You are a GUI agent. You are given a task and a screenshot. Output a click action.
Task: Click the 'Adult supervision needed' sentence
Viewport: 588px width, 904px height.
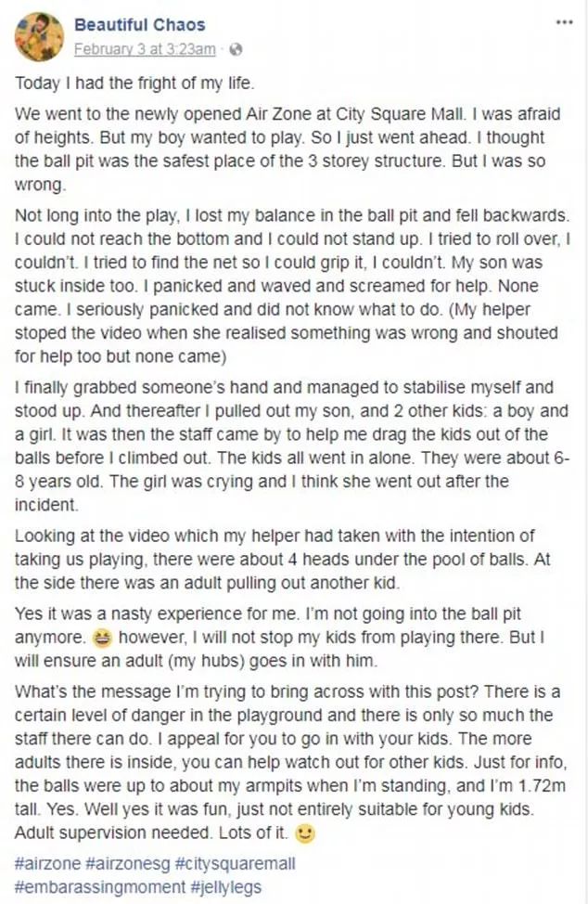(115, 833)
